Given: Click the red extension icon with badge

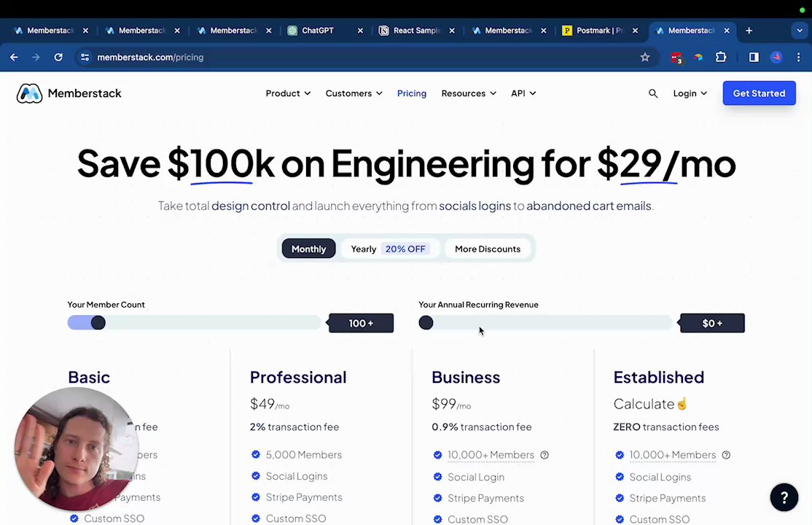Looking at the screenshot, I should point(676,58).
